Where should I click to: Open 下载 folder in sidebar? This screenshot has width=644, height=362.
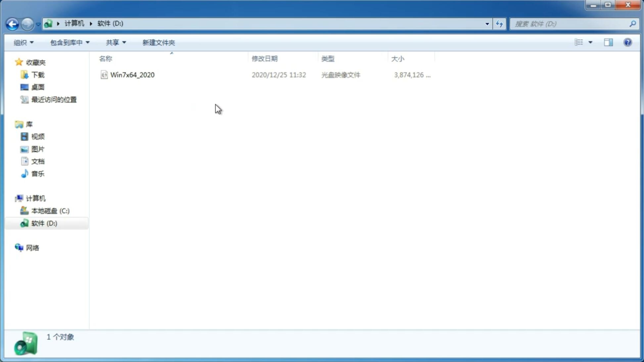[38, 74]
